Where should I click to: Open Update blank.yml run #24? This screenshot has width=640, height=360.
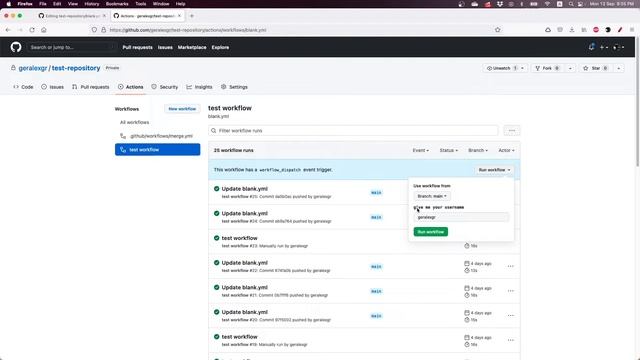244,213
